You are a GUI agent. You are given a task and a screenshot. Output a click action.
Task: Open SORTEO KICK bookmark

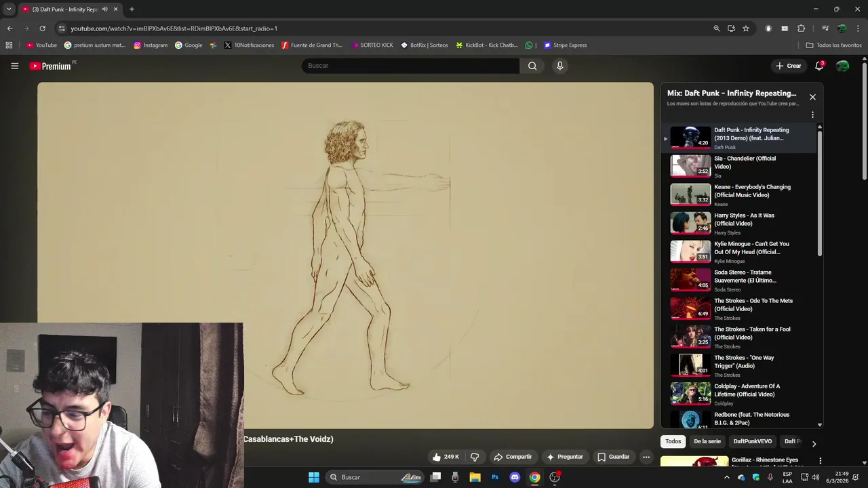point(372,45)
